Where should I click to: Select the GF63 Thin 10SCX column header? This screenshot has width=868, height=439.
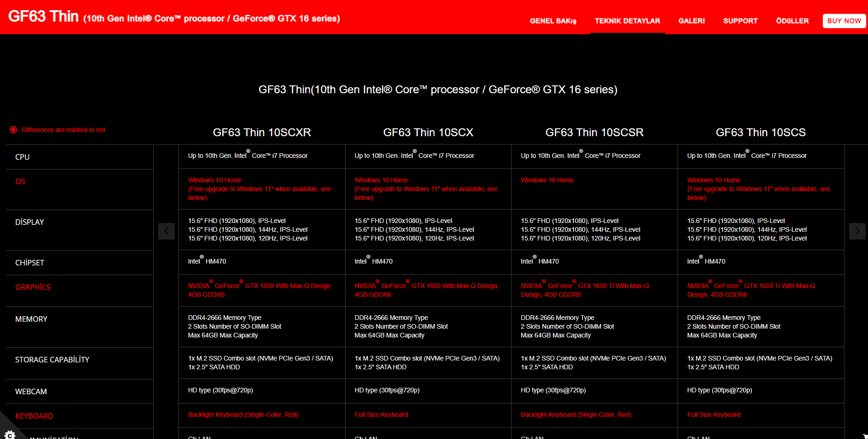[428, 132]
